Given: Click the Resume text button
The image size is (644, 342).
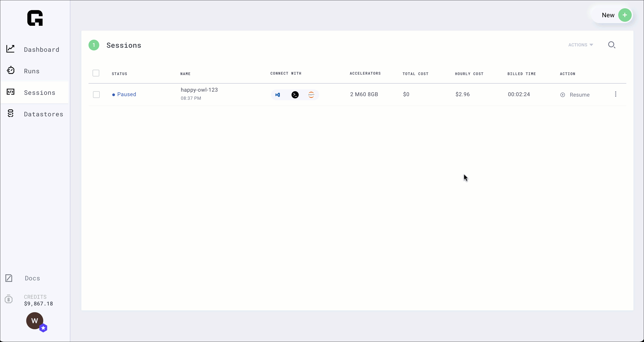Looking at the screenshot, I should click(579, 95).
